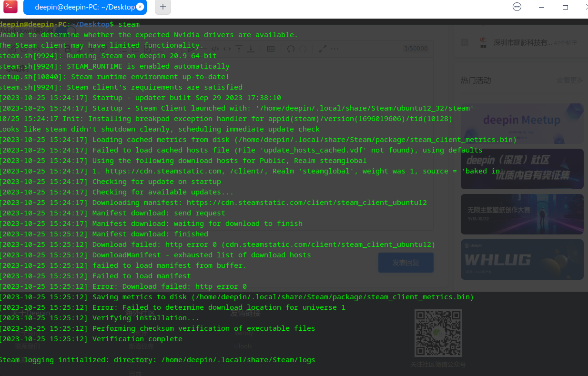588x376 pixels.
Task: Toggle the Markdown编辑器 switch
Action: click(66, 31)
